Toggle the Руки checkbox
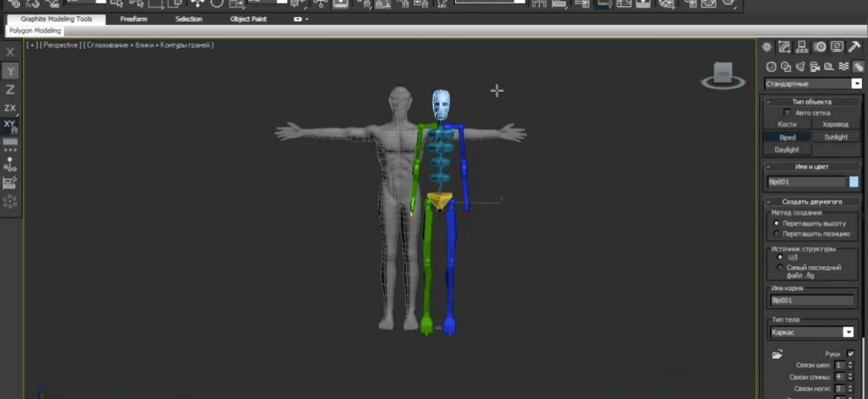868x399 pixels. click(850, 354)
